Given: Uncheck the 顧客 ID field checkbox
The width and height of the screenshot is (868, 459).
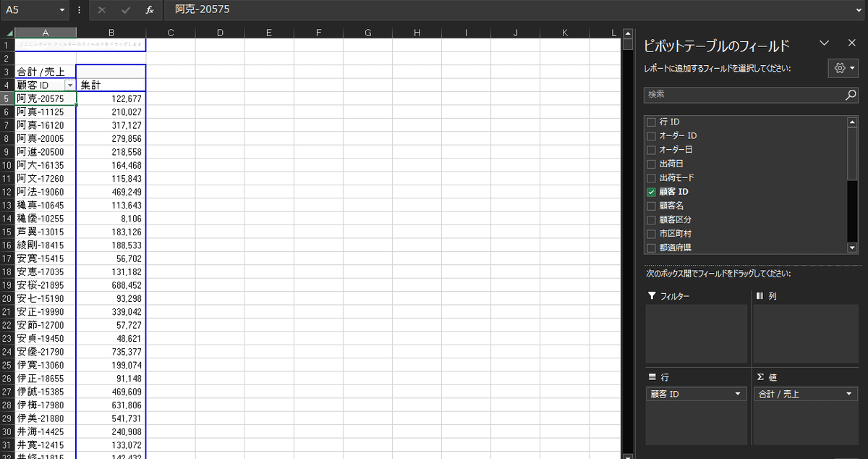Looking at the screenshot, I should (651, 192).
